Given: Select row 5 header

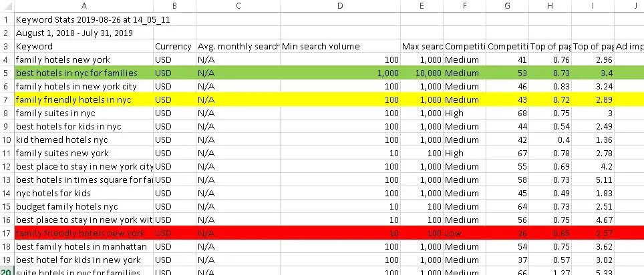Looking at the screenshot, I should [7, 73].
